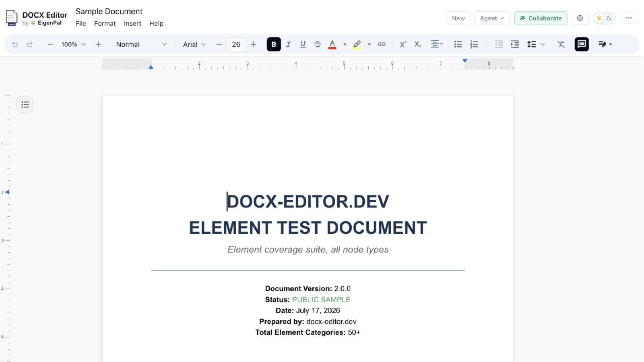
Task: Insert a hyperlink
Action: tap(382, 44)
